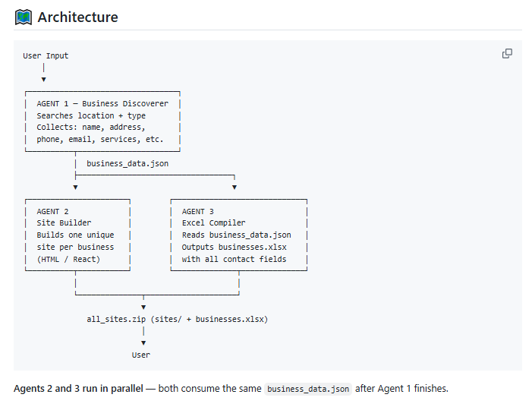The width and height of the screenshot is (532, 407).
Task: Click 'phone, email, services, etc.' line
Action: [x=100, y=139]
